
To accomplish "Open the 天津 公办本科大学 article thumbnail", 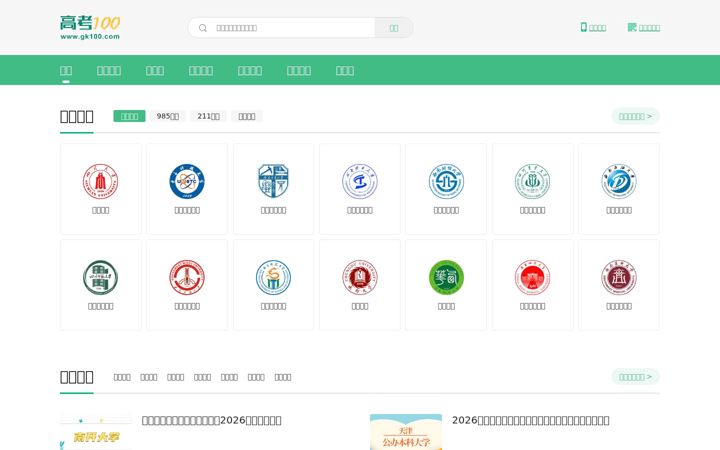I will tap(406, 432).
